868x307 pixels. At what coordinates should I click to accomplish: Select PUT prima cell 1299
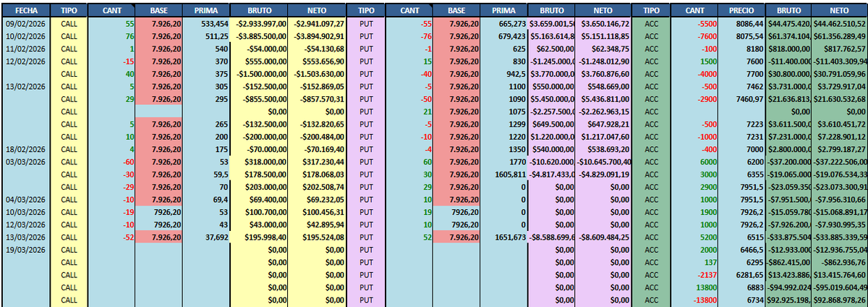[x=503, y=124]
